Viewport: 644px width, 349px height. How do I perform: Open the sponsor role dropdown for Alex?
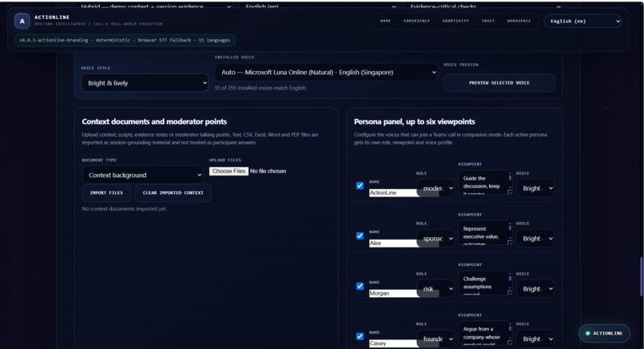[x=435, y=239]
